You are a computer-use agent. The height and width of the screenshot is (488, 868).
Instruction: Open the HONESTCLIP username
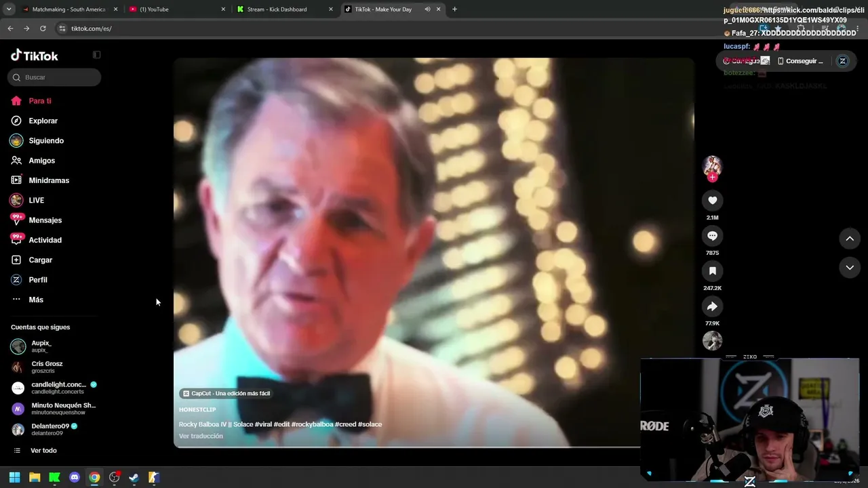pyautogui.click(x=197, y=409)
